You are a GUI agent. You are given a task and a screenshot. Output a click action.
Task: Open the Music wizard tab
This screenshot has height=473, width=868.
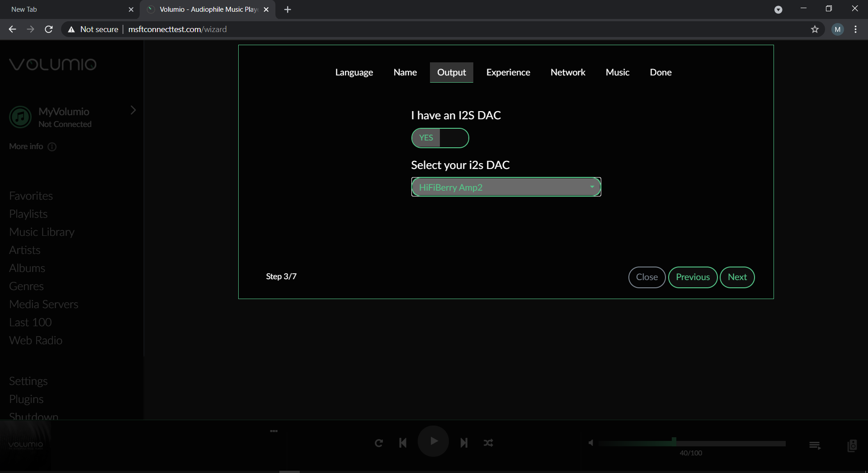point(618,72)
